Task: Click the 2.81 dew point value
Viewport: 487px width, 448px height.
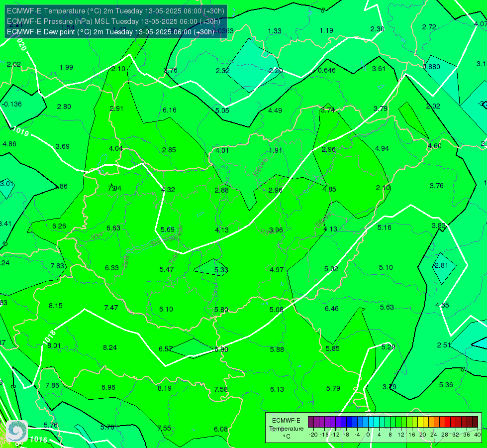Action: (440, 265)
